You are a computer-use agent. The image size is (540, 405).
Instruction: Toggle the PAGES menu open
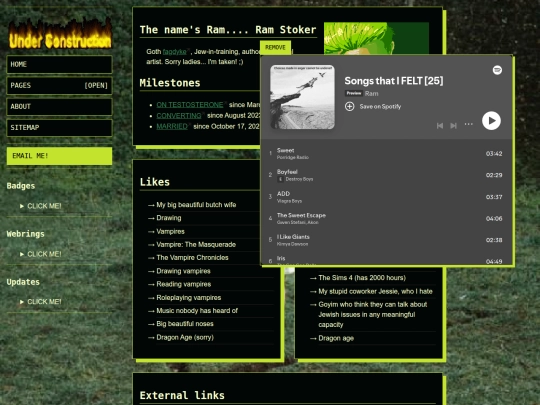pos(59,85)
